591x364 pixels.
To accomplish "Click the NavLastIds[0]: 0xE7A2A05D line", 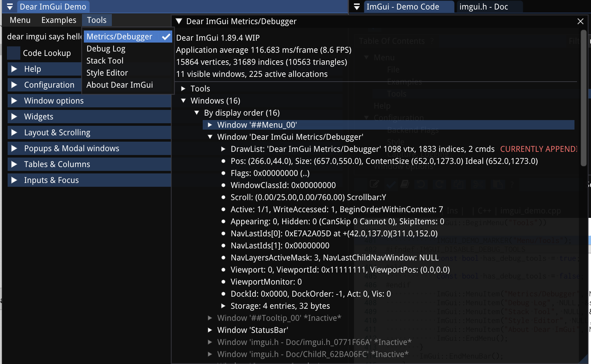I will coord(334,233).
